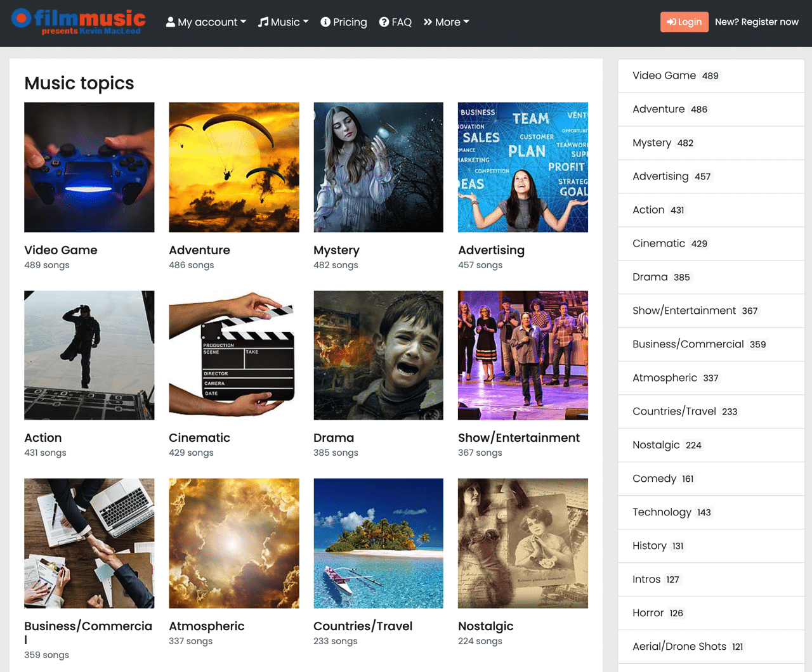Select Technology 143 in the sidebar list
This screenshot has height=672, width=812.
pos(711,512)
